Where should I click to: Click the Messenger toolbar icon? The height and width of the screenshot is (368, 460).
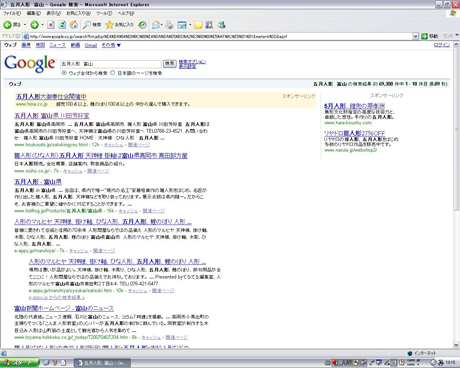click(x=221, y=25)
